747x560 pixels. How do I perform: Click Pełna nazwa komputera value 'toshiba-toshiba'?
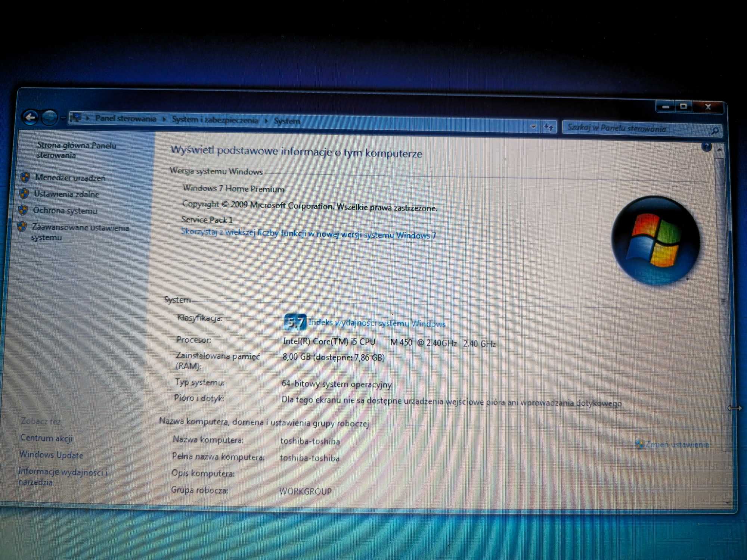(x=310, y=458)
